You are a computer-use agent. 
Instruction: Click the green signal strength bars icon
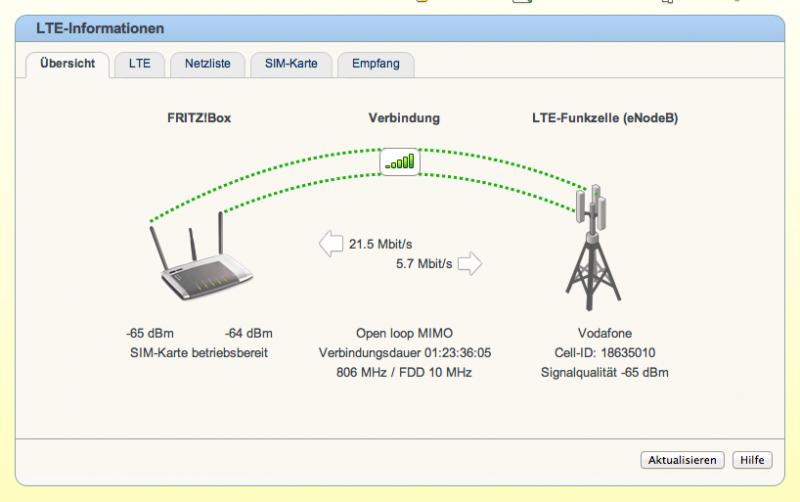(400, 162)
